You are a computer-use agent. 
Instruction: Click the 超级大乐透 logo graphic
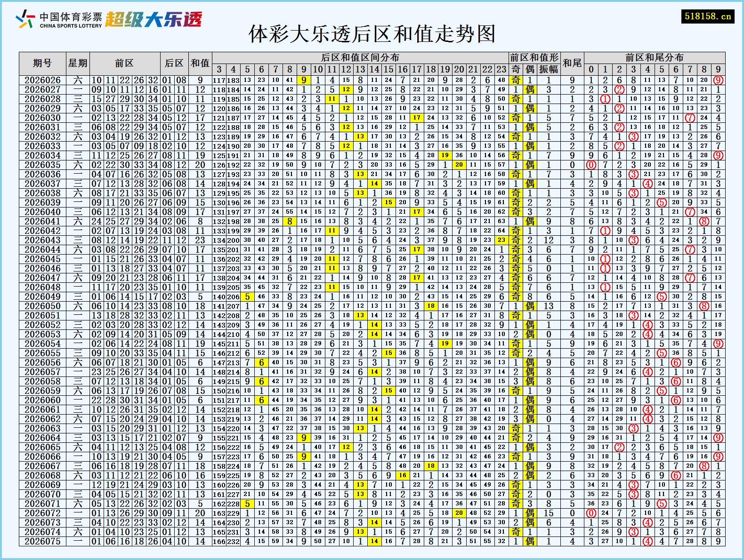154,19
